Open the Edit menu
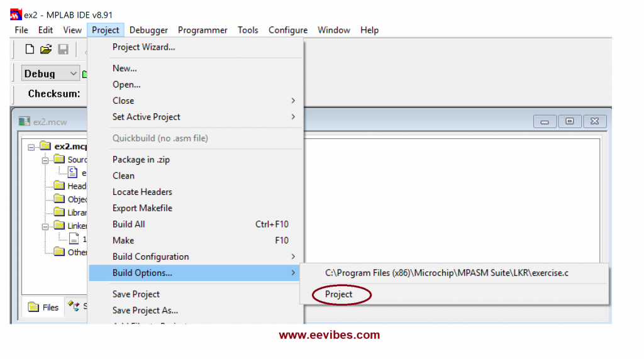Viewport: 644px width, 359px height. pyautogui.click(x=45, y=30)
